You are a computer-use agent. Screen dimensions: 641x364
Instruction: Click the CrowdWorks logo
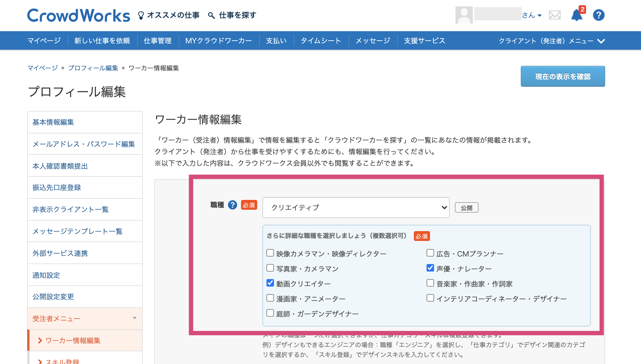tap(78, 16)
